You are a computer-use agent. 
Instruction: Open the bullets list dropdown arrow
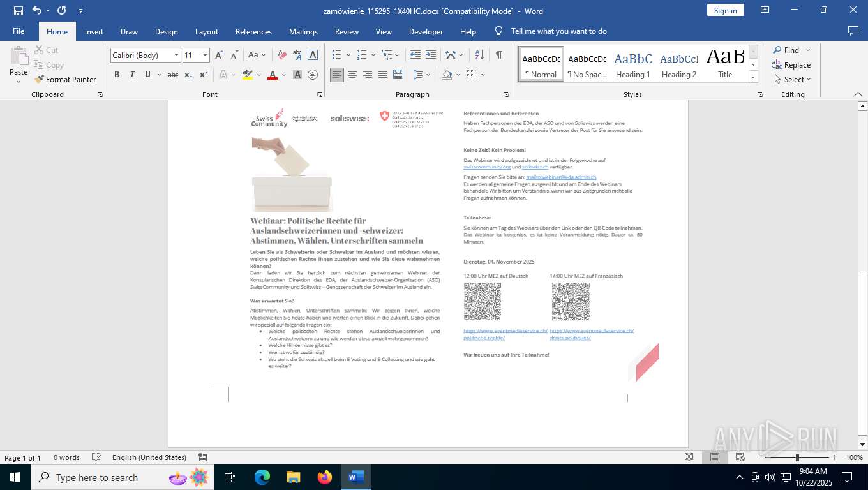(348, 56)
